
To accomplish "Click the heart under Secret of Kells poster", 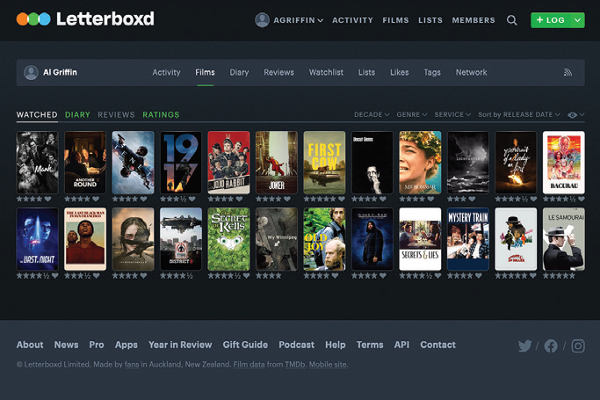I will (x=246, y=276).
